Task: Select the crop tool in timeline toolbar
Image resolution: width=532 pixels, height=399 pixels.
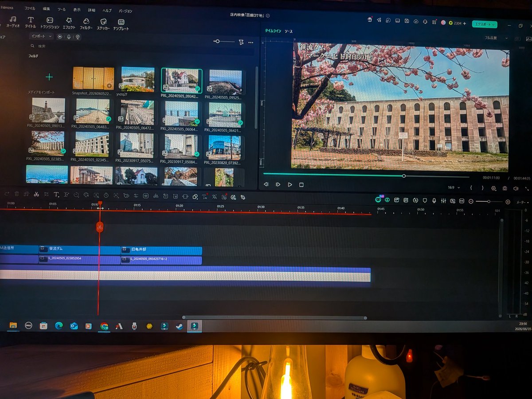Action: (46, 194)
